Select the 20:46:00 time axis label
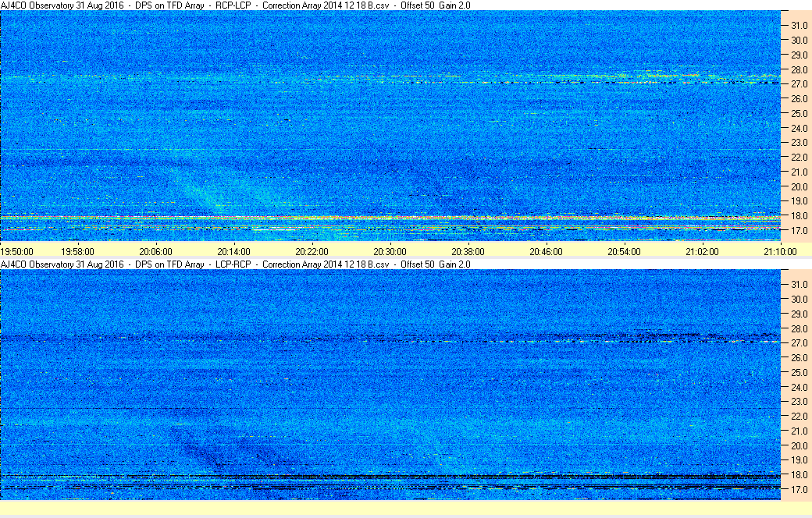812x518 pixels. pos(546,252)
